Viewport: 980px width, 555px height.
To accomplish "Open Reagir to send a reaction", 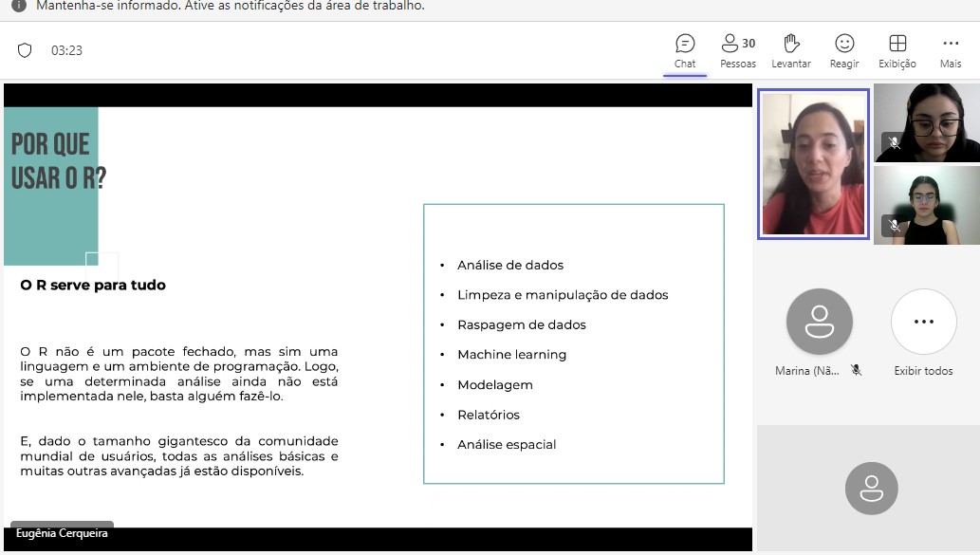I will (x=843, y=49).
